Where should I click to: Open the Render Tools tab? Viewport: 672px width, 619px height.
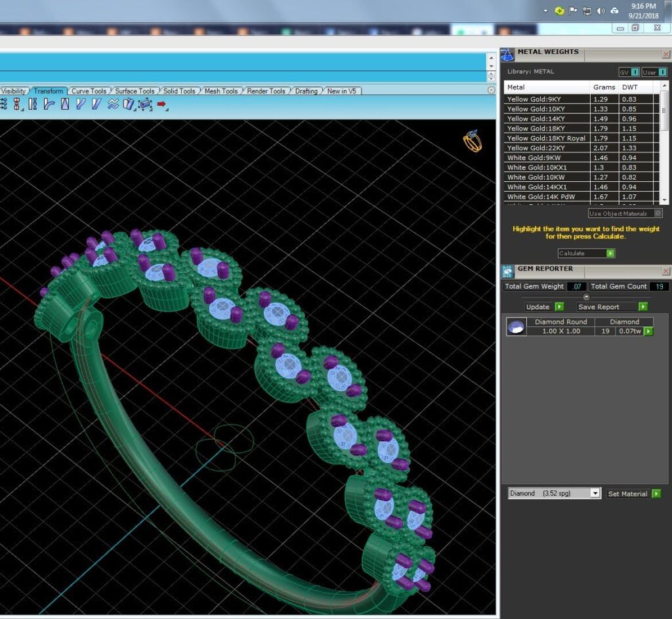266,91
